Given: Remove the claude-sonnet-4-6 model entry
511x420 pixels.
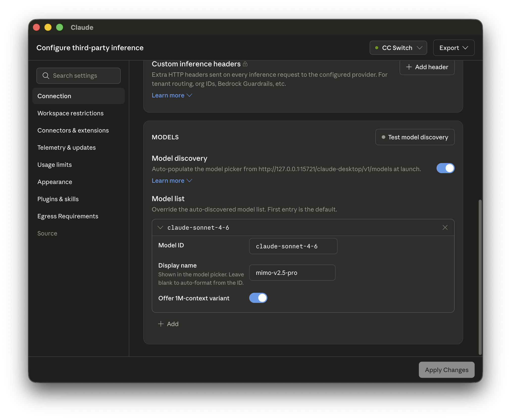Looking at the screenshot, I should point(445,227).
